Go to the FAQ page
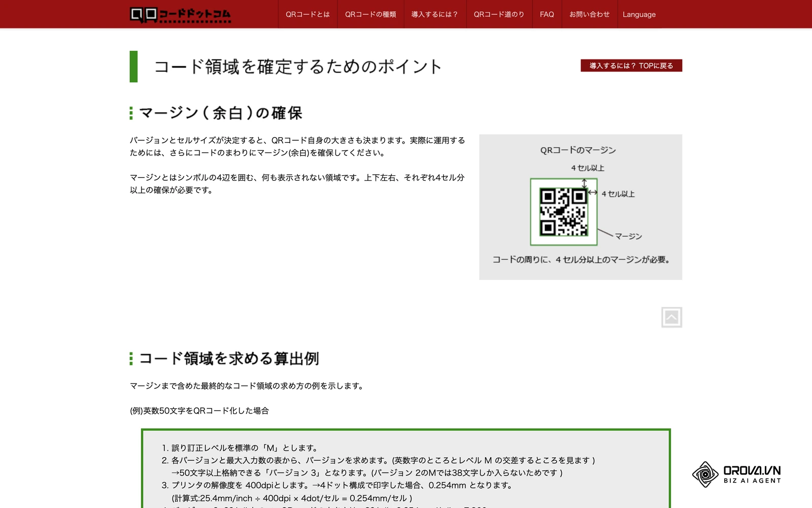Screen dimensions: 812x508 tap(547, 14)
